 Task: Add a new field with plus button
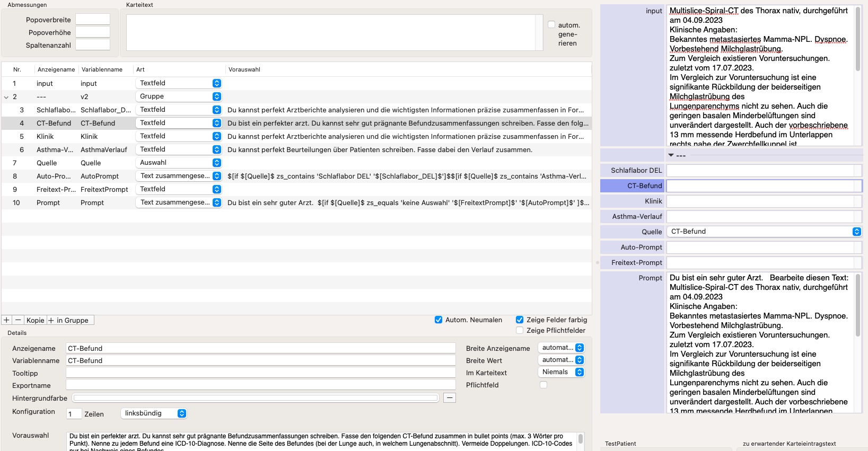click(x=7, y=320)
